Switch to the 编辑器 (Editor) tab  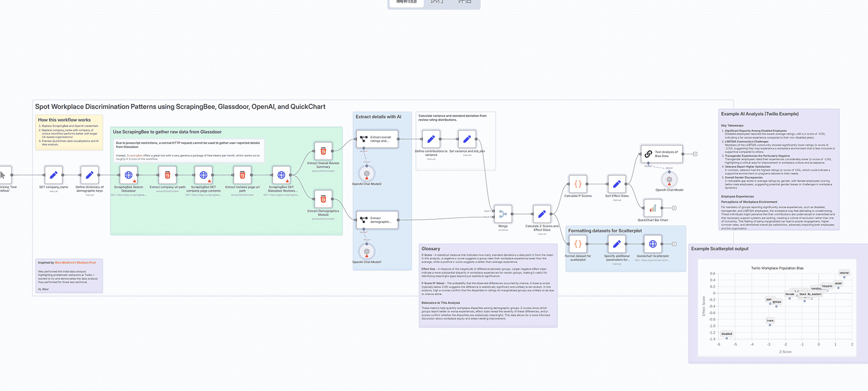pyautogui.click(x=406, y=2)
